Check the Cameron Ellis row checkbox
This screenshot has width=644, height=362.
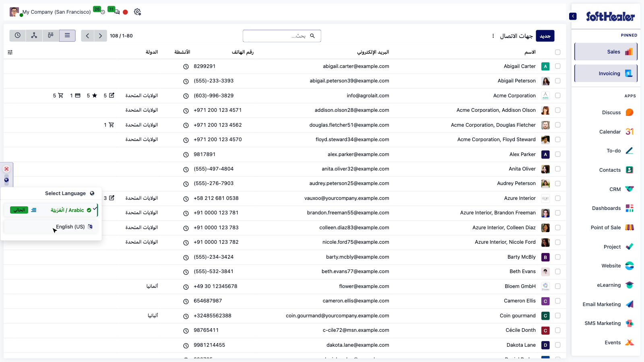pos(557,301)
